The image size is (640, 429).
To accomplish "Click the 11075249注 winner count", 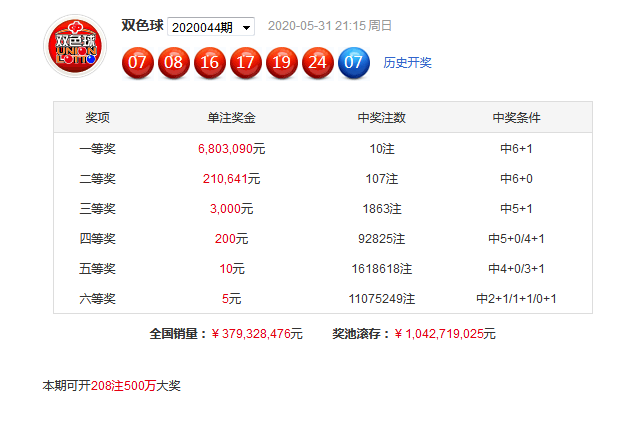I will pos(382,299).
